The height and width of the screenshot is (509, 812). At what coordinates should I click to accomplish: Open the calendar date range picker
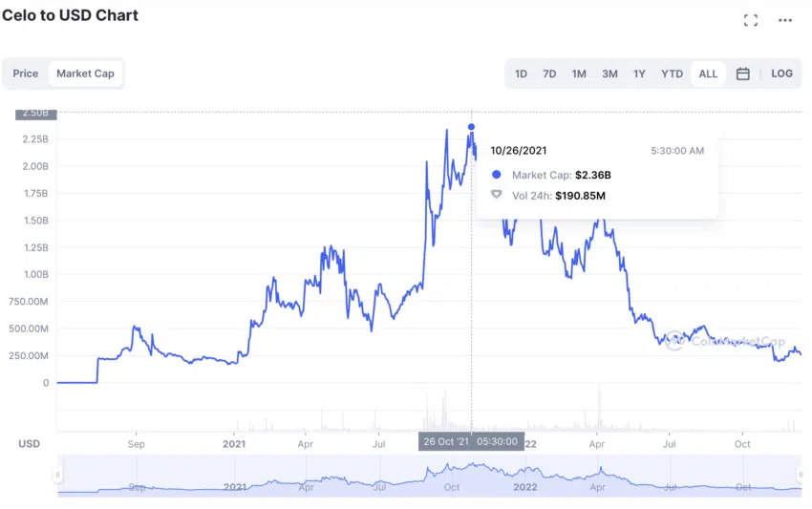(742, 74)
